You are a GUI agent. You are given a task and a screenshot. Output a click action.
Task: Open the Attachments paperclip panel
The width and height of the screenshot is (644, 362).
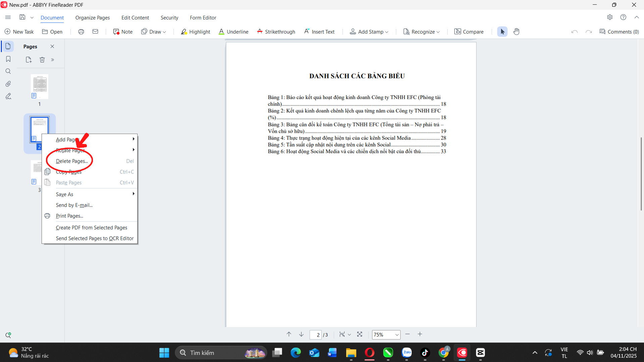click(8, 84)
